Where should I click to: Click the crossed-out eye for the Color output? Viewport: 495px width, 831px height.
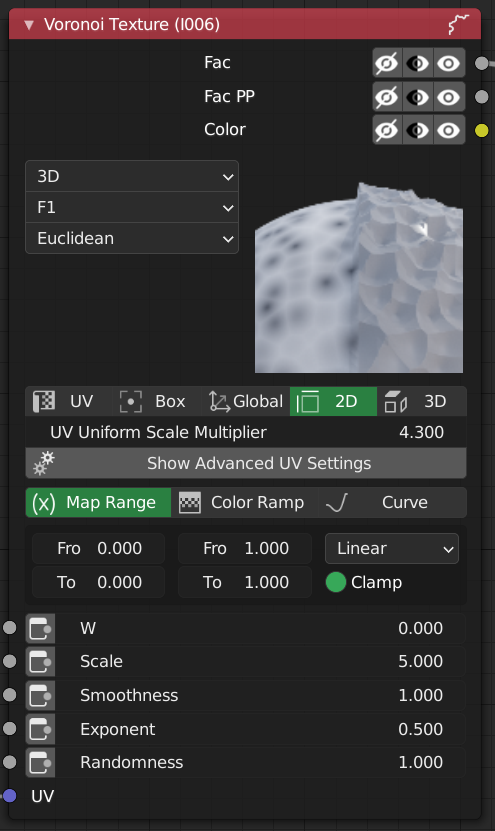click(387, 130)
